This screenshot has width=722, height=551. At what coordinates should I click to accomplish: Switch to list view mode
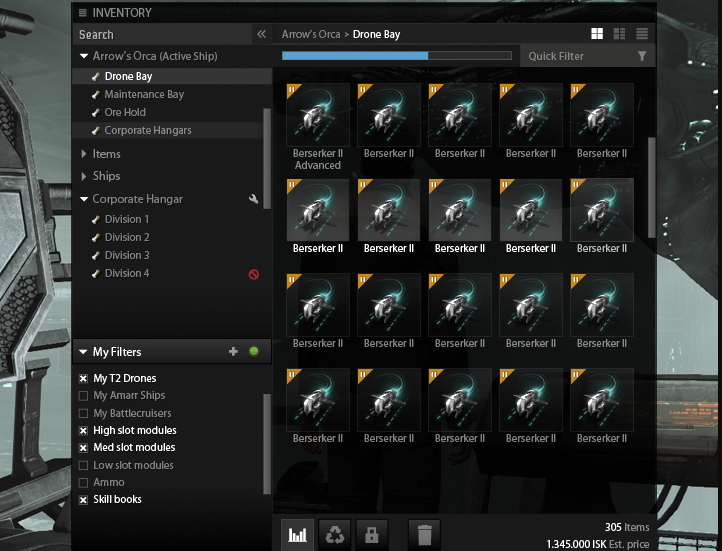click(642, 34)
